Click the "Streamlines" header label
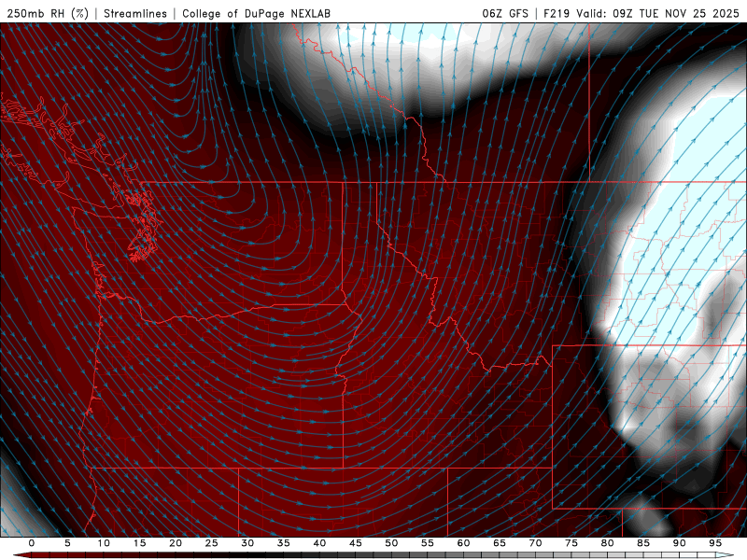747x560 pixels. (135, 13)
